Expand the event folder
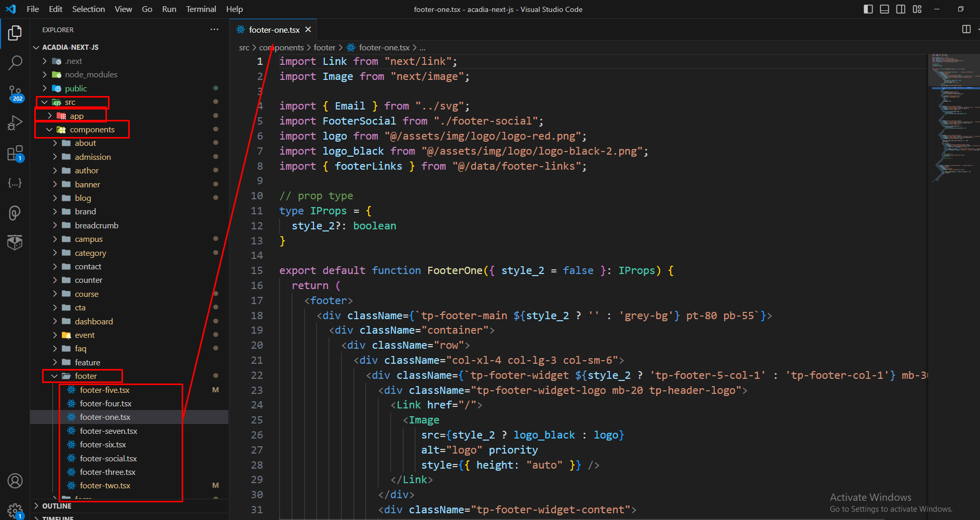Viewport: 980px width, 520px height. click(55, 335)
